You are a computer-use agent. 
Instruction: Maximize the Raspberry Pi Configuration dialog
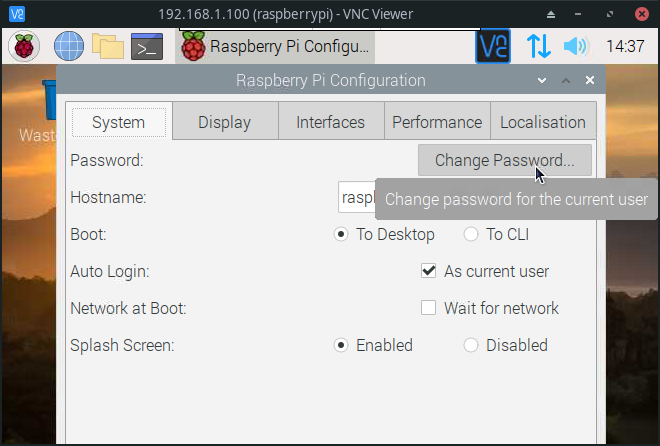(x=566, y=80)
